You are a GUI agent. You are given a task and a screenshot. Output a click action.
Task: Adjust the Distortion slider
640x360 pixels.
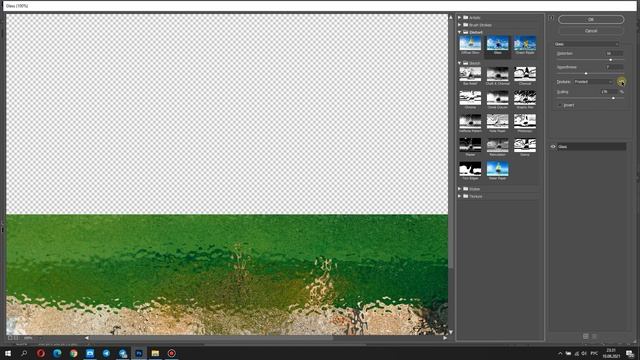[x=611, y=60]
